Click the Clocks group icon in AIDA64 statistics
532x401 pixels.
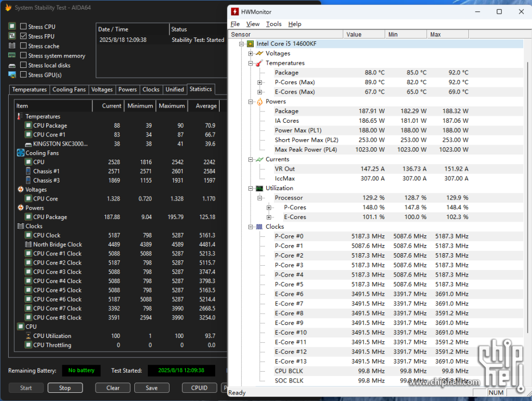[x=20, y=226]
